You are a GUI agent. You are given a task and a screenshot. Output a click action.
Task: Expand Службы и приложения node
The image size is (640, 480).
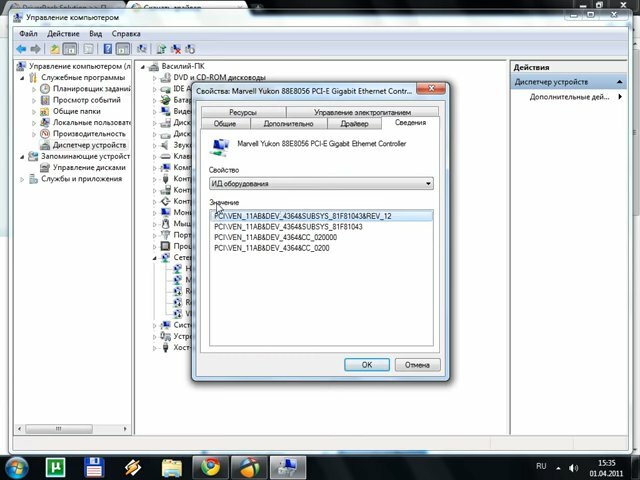22,179
